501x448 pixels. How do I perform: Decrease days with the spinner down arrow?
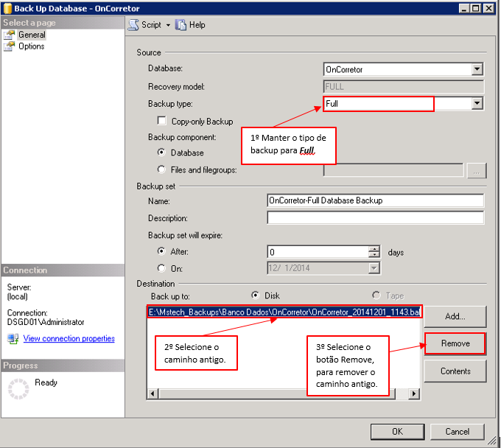pyautogui.click(x=374, y=255)
